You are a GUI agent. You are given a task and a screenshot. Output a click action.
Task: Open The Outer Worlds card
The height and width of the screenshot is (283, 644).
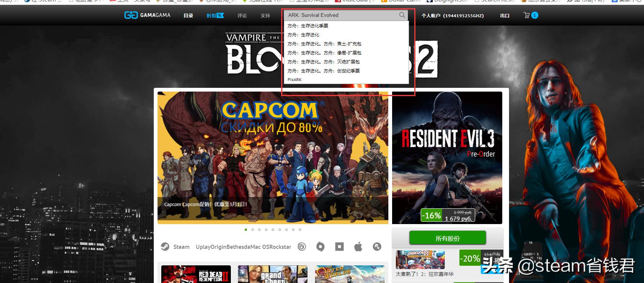[x=350, y=274]
